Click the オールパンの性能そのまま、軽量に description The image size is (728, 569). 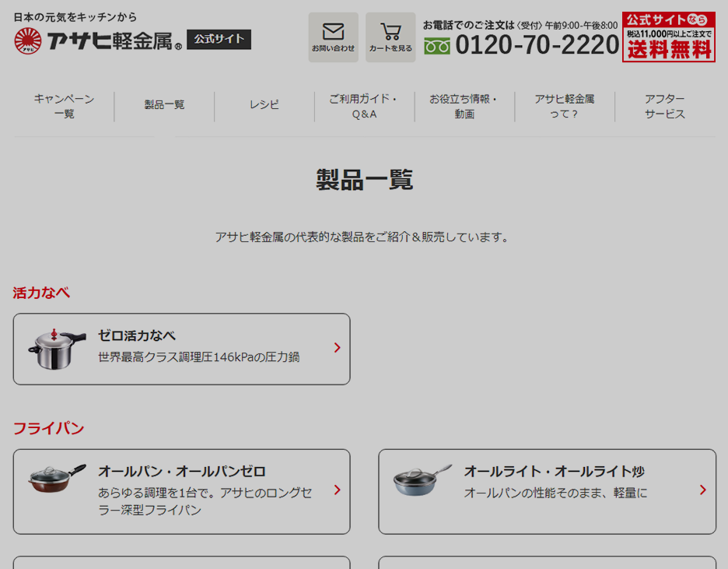pyautogui.click(x=556, y=493)
